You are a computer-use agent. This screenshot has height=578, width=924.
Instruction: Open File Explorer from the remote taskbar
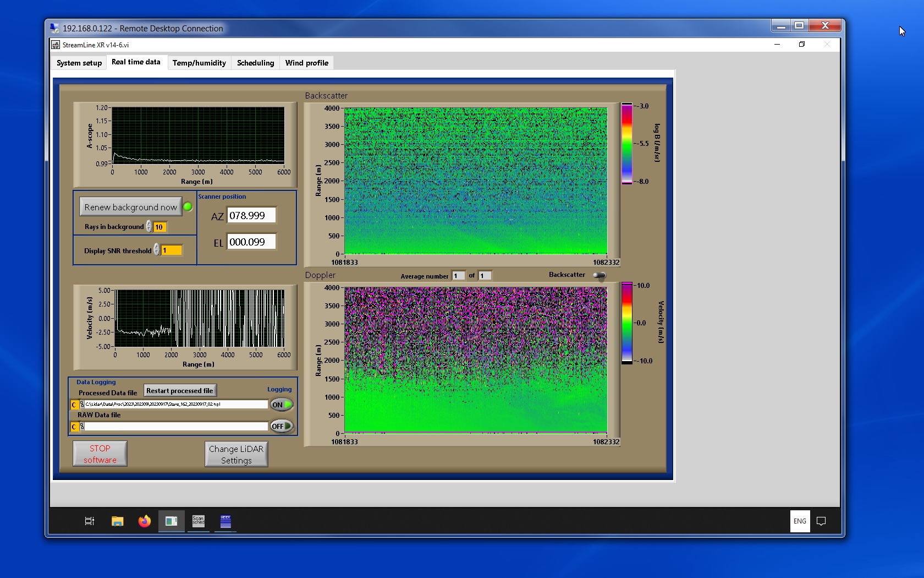(117, 521)
